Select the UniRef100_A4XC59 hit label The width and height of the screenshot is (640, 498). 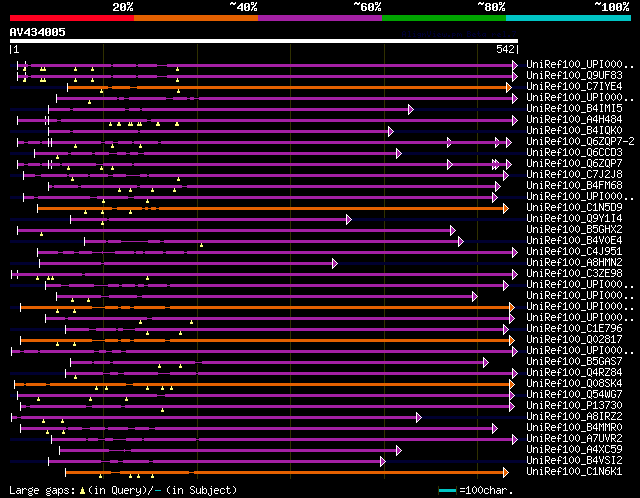(x=574, y=450)
